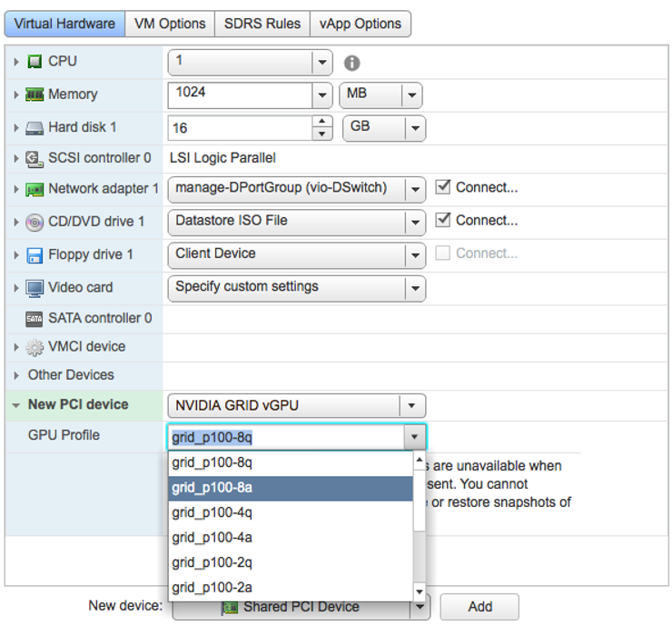The image size is (672, 626).
Task: Click the profile list scroll down arrow
Action: coord(420,591)
